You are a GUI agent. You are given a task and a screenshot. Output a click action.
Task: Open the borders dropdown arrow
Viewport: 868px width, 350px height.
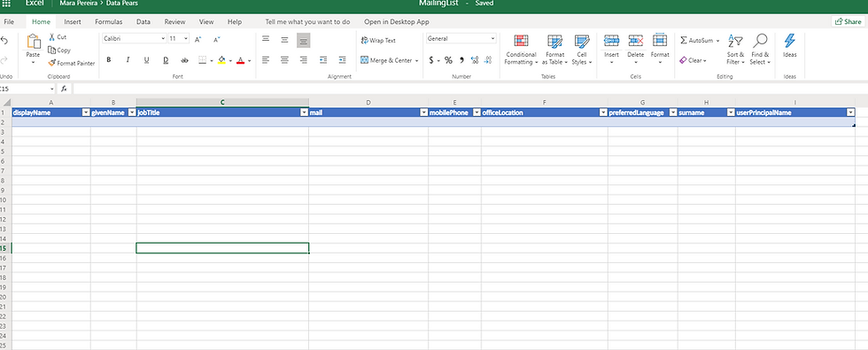pos(212,60)
